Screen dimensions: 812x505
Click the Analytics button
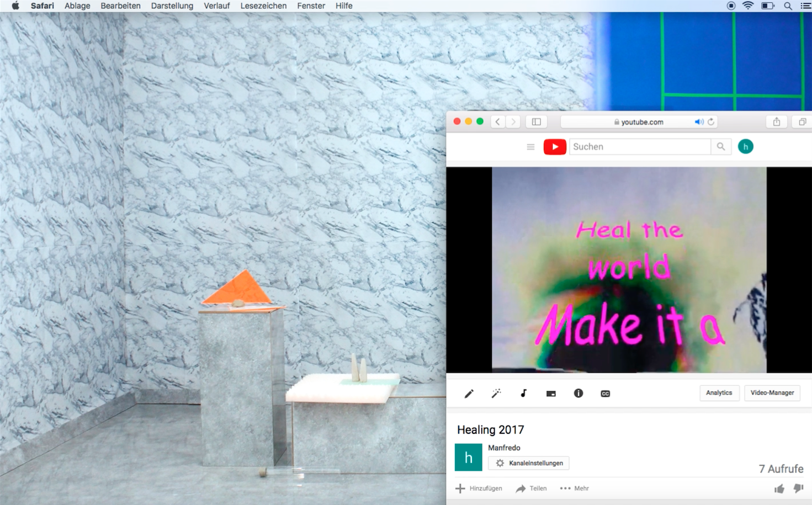pos(719,393)
